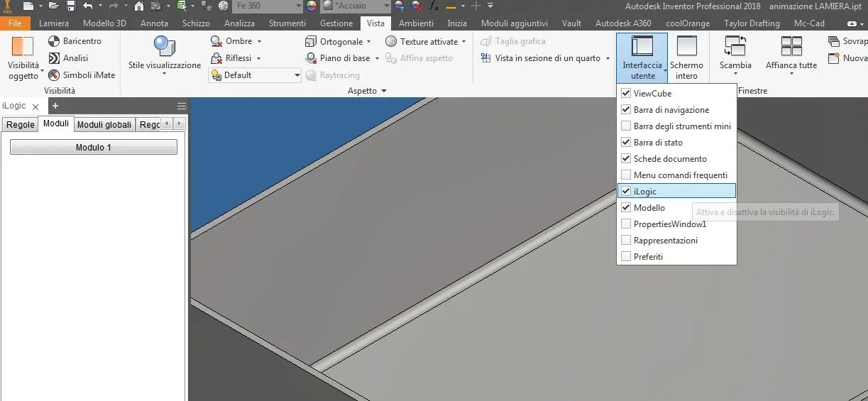This screenshot has width=868, height=401.
Task: Click the Scambia windows icon
Action: pyautogui.click(x=735, y=47)
